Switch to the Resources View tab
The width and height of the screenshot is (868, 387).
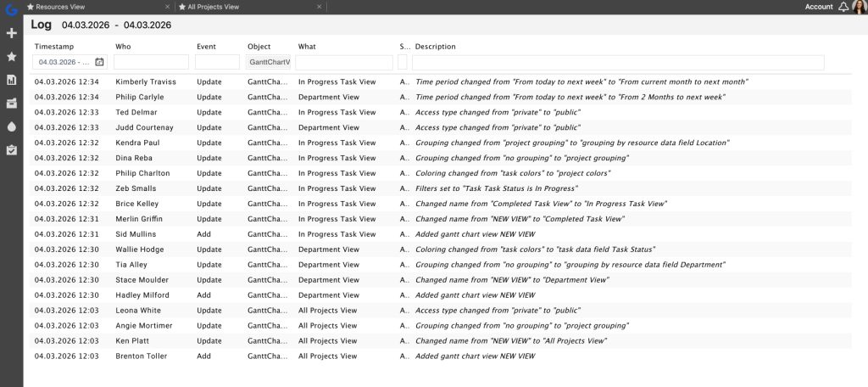(x=58, y=7)
